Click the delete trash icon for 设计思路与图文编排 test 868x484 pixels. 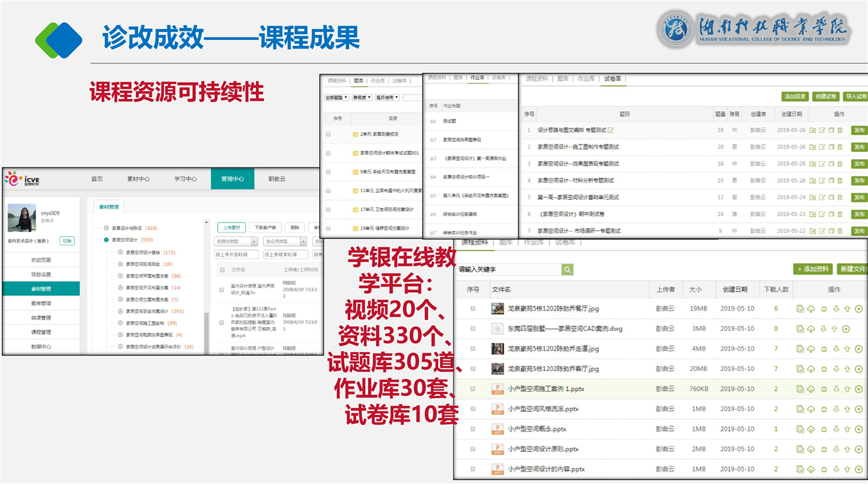pos(840,130)
